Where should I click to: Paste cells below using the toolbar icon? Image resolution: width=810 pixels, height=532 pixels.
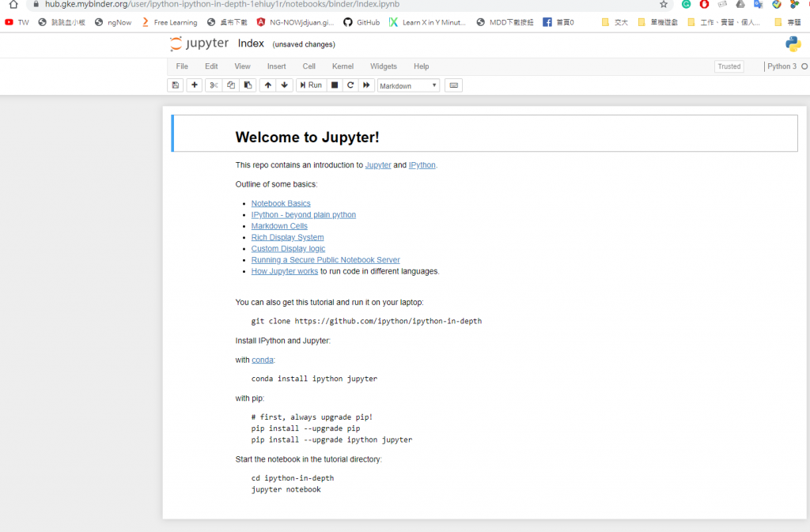click(248, 85)
